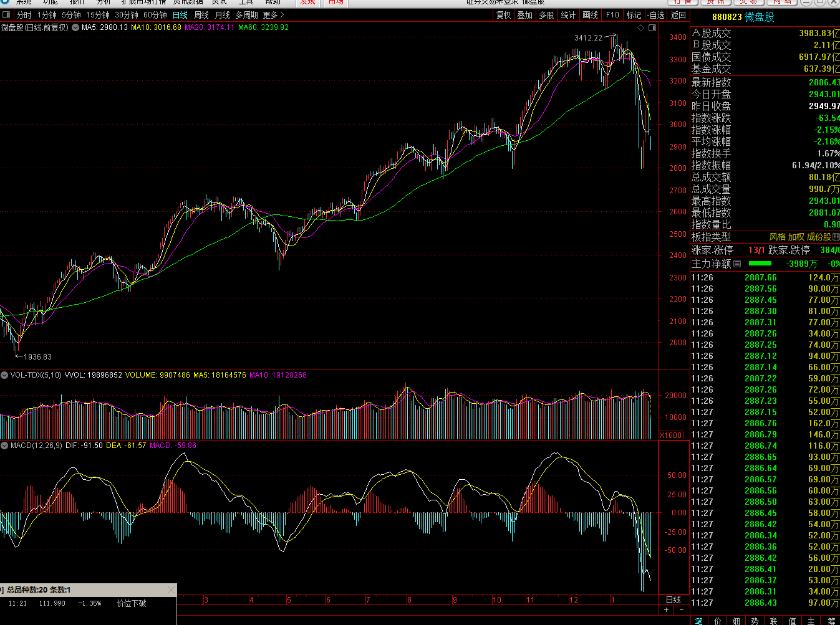Click the MA20: 3174.11 legend
The height and width of the screenshot is (625, 840).
(x=210, y=27)
